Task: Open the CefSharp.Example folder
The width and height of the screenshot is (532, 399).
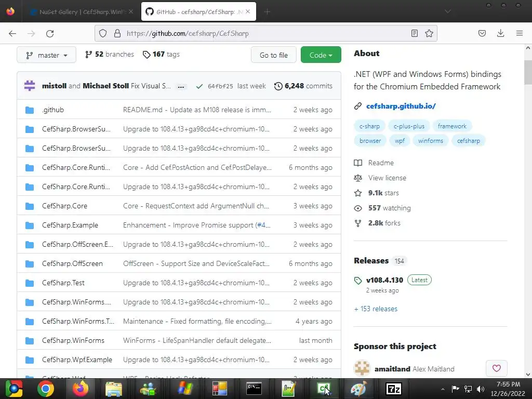Action: click(x=70, y=225)
